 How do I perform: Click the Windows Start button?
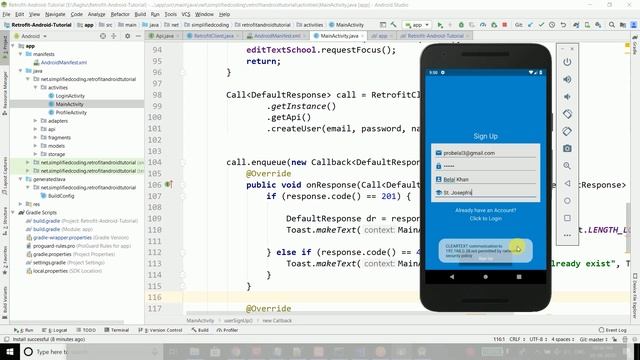[9, 351]
